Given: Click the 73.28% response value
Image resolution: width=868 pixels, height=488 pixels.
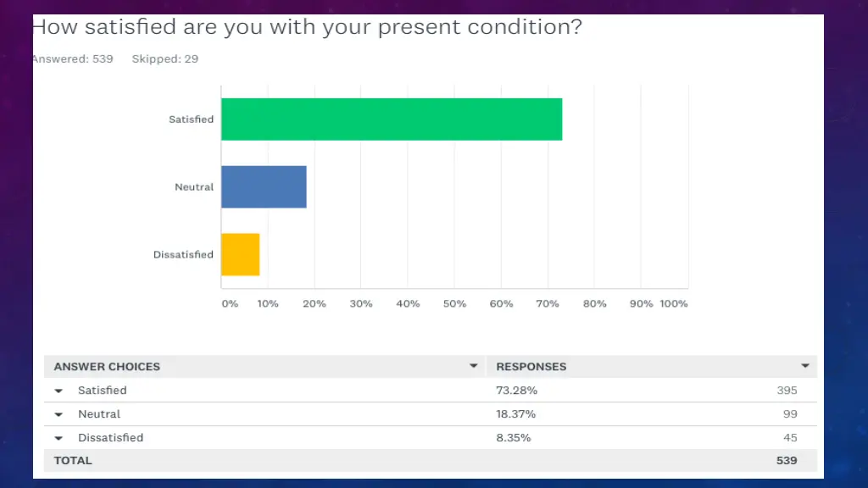Looking at the screenshot, I should (516, 390).
